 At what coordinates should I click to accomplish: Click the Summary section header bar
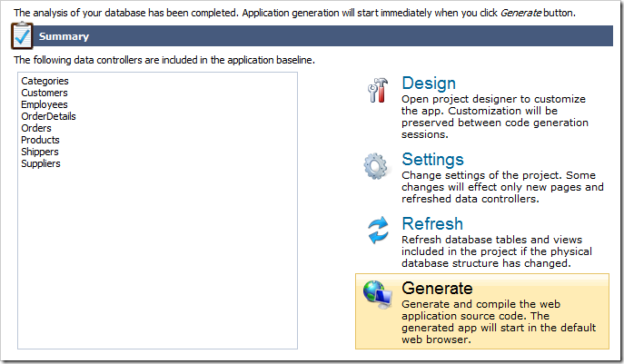(318, 36)
